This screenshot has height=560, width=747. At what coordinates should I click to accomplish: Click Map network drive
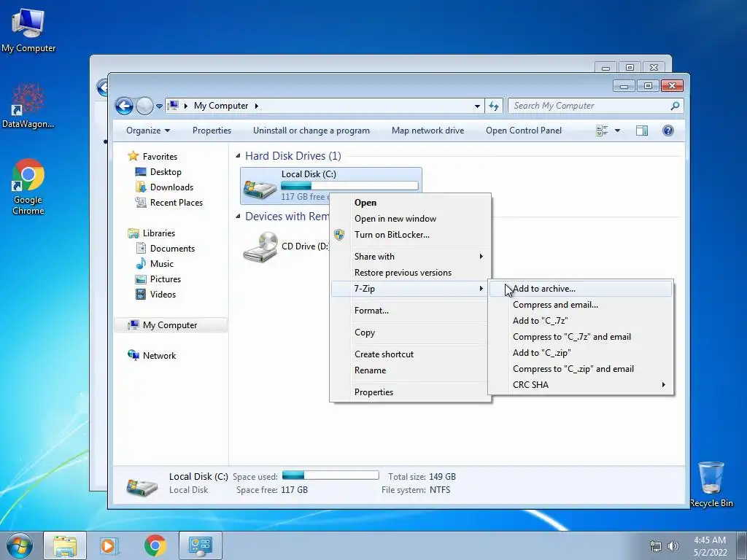tap(427, 131)
